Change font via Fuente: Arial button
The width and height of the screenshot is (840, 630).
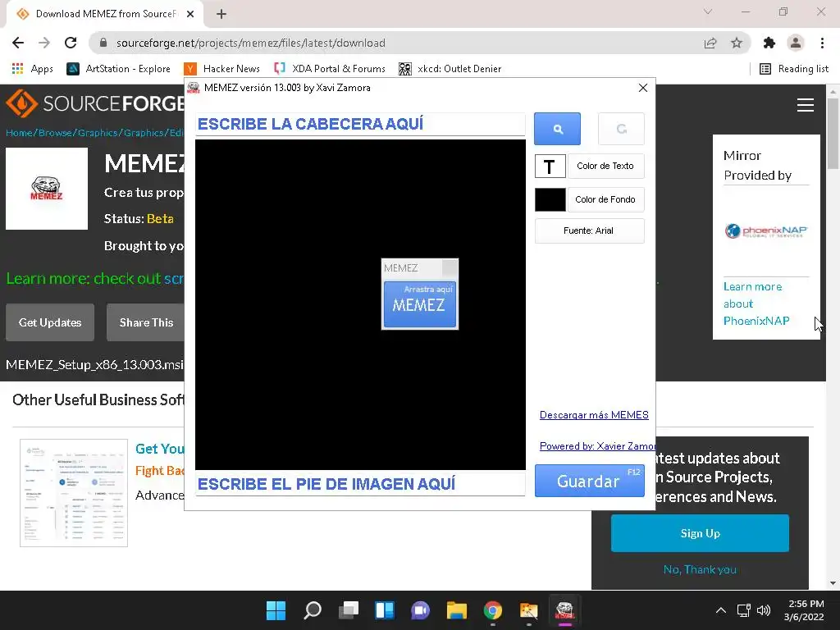point(589,231)
